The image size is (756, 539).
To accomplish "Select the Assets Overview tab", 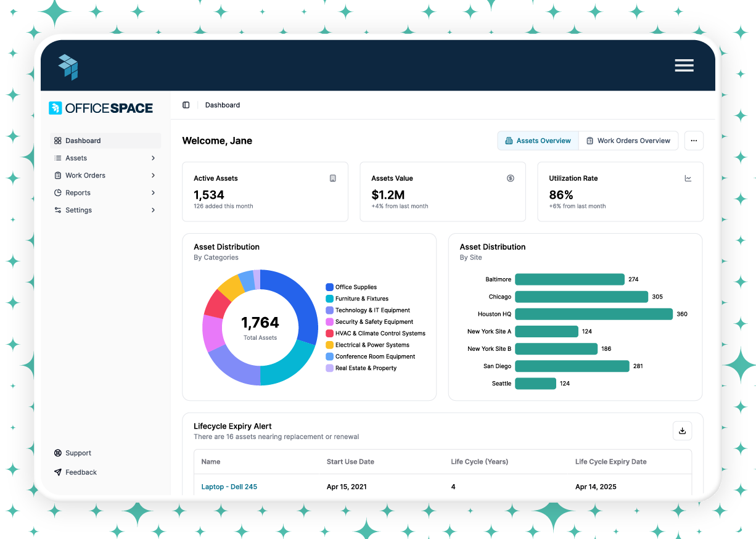I will point(538,141).
